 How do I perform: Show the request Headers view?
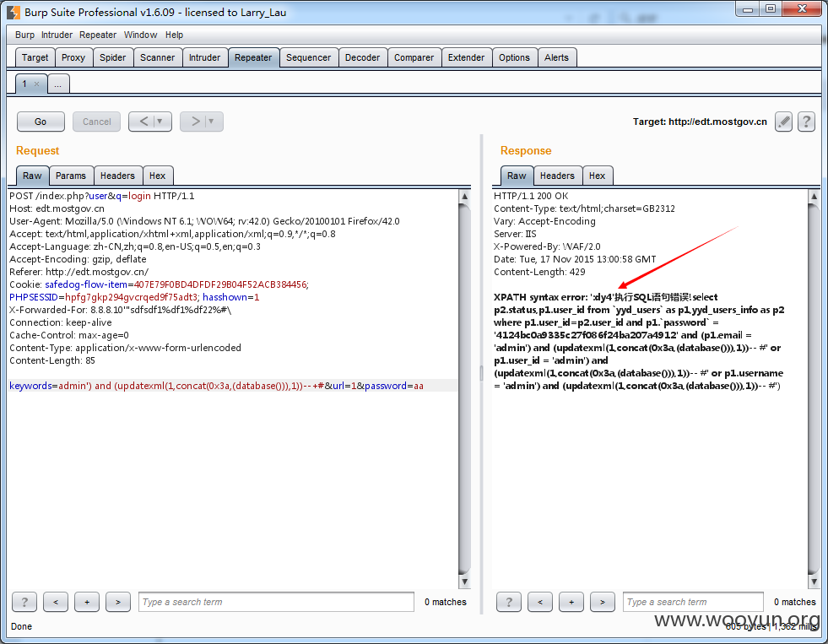coord(117,176)
